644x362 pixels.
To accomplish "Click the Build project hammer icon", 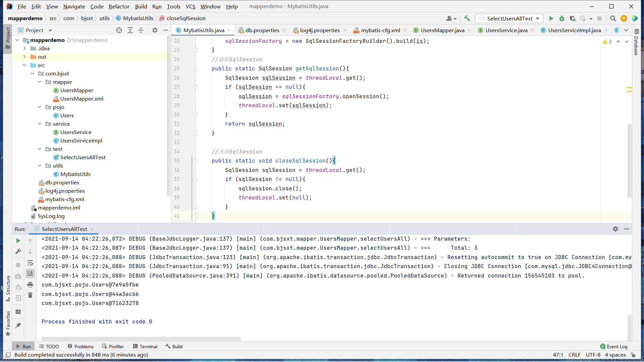I will click(x=467, y=18).
